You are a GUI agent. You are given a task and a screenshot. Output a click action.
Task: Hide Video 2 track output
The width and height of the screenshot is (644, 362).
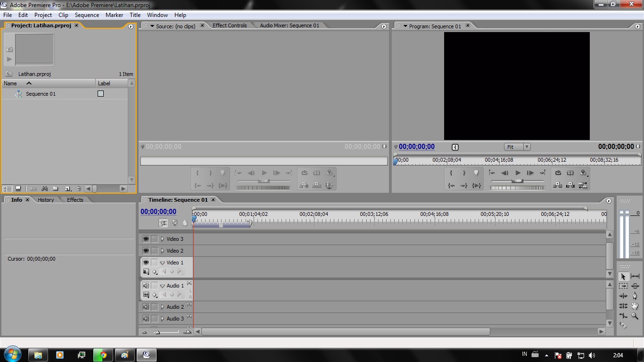click(x=146, y=251)
